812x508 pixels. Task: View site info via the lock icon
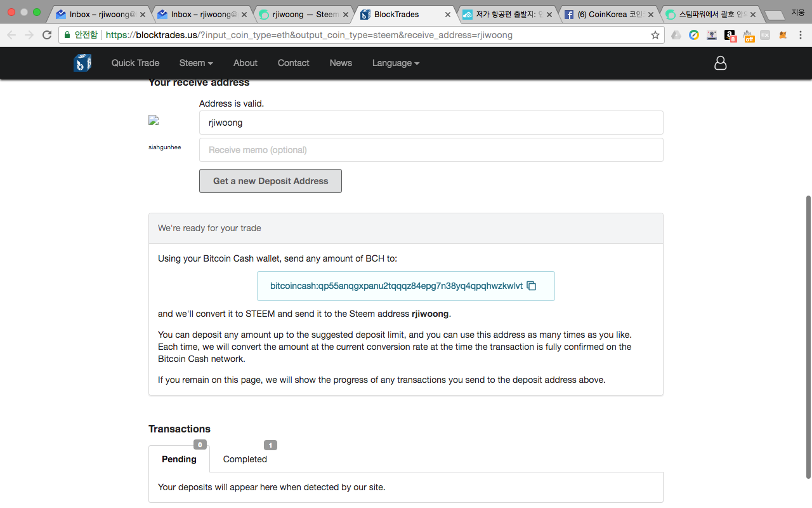click(x=67, y=35)
